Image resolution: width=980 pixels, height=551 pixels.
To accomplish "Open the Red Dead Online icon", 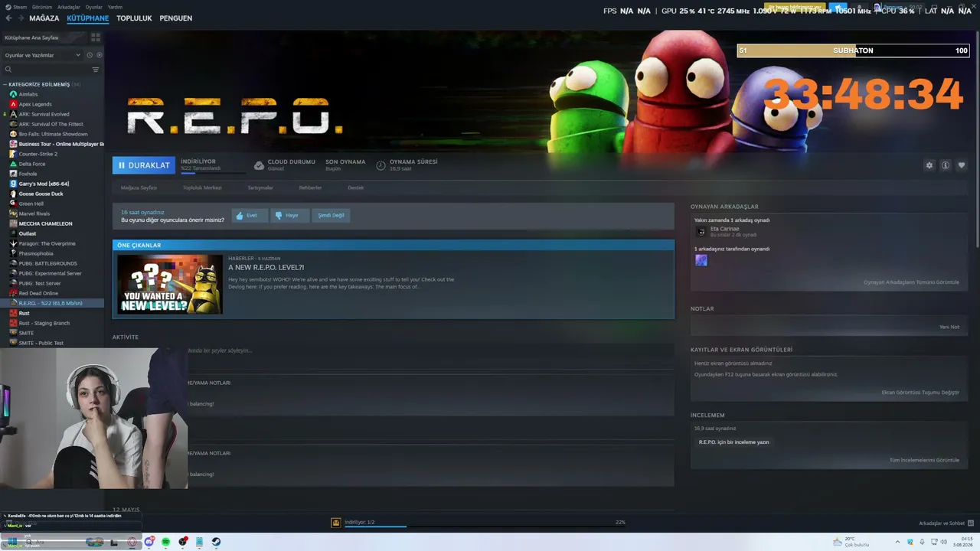I will [13, 293].
